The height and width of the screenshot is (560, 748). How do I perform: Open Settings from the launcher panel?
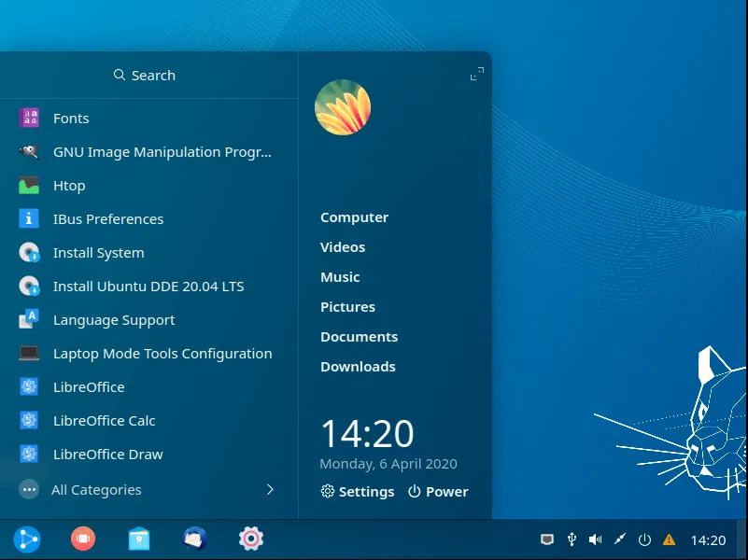point(358,491)
